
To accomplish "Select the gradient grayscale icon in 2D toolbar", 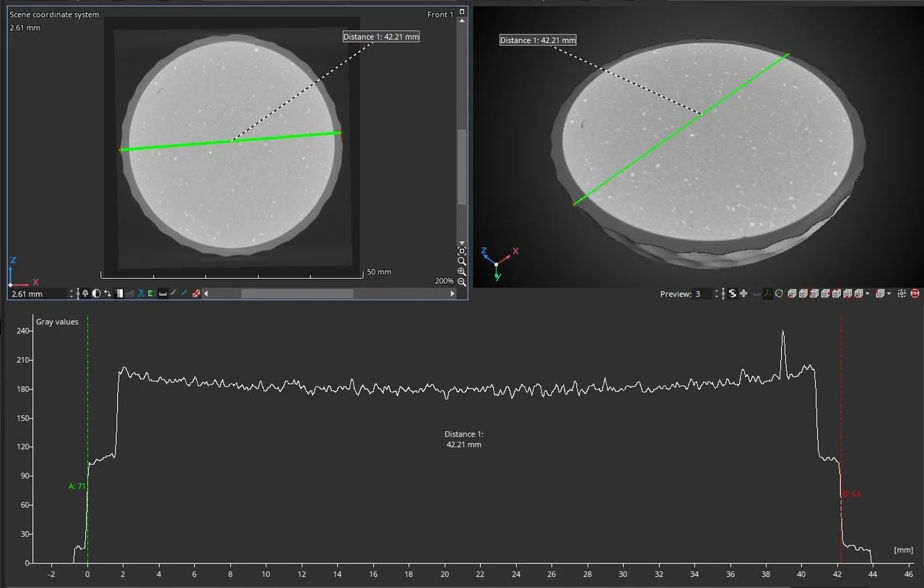I will pos(118,294).
